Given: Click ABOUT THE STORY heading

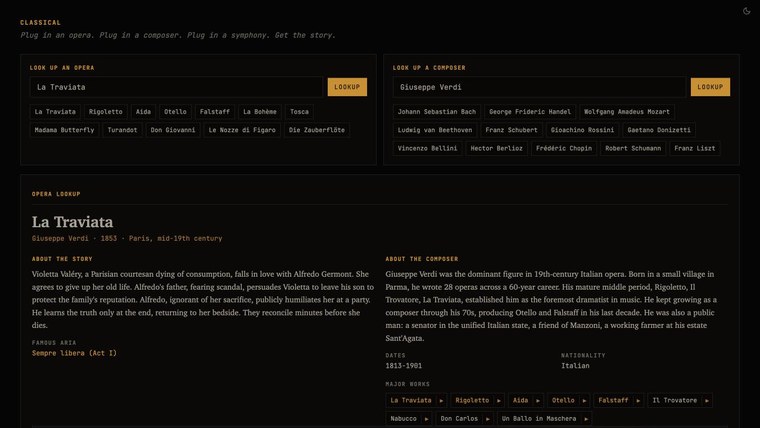Looking at the screenshot, I should [62, 259].
